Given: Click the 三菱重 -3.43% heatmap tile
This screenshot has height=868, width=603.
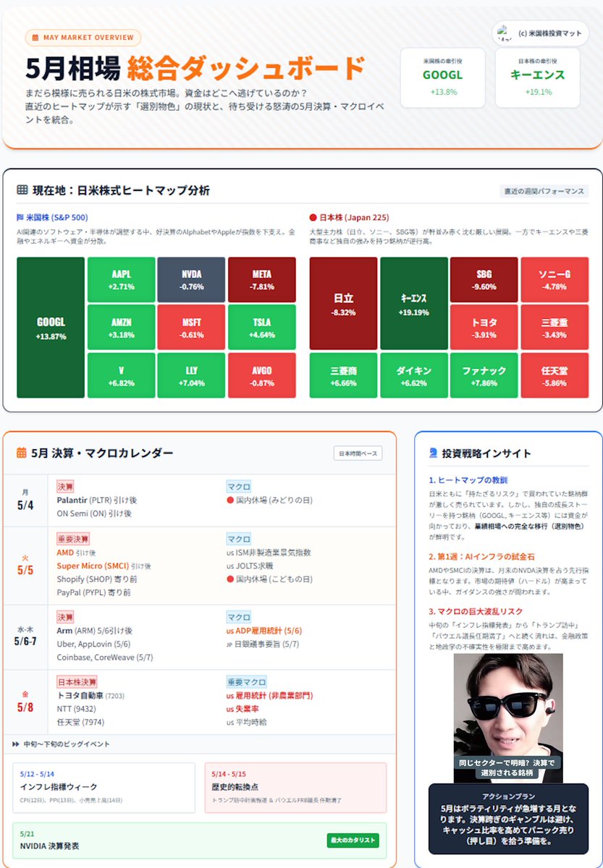Looking at the screenshot, I should tap(554, 327).
